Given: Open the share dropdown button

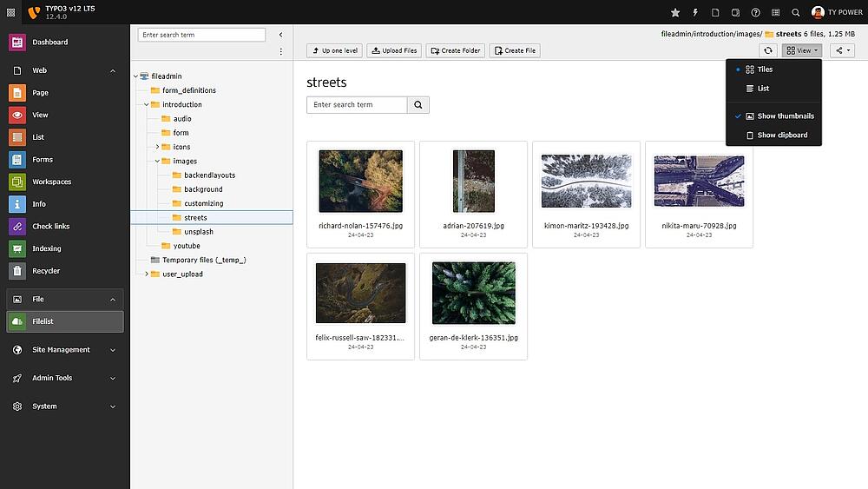Looking at the screenshot, I should 842,50.
